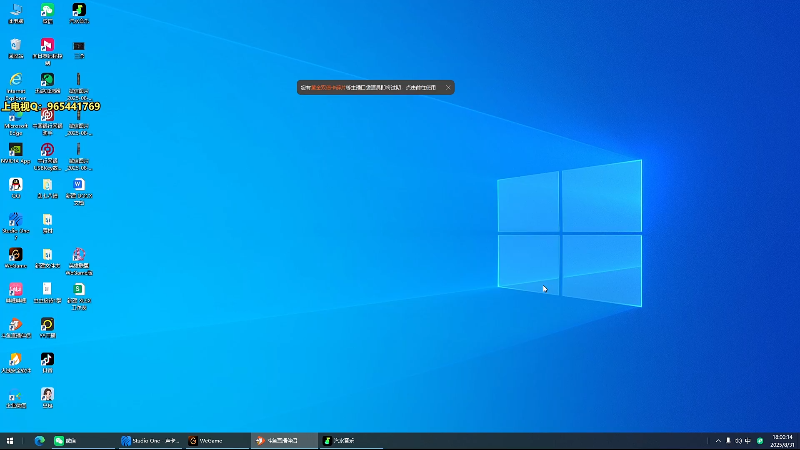Open the Studio One desktop shortcut
This screenshot has height=450, width=800.
pos(16,226)
